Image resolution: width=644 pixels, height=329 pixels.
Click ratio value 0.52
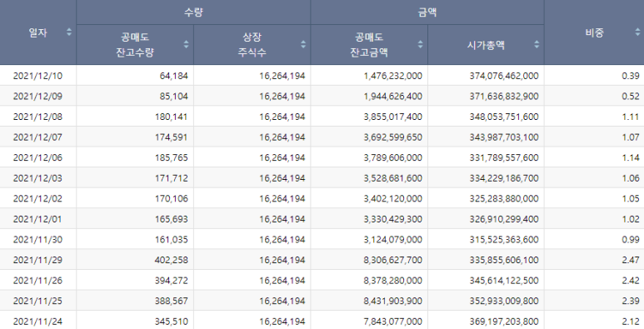click(x=631, y=96)
